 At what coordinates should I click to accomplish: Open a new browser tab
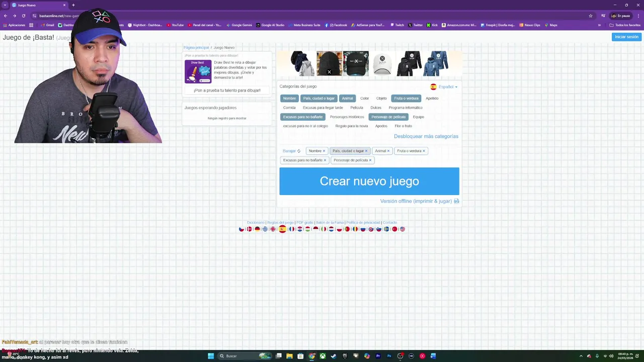coord(73,5)
